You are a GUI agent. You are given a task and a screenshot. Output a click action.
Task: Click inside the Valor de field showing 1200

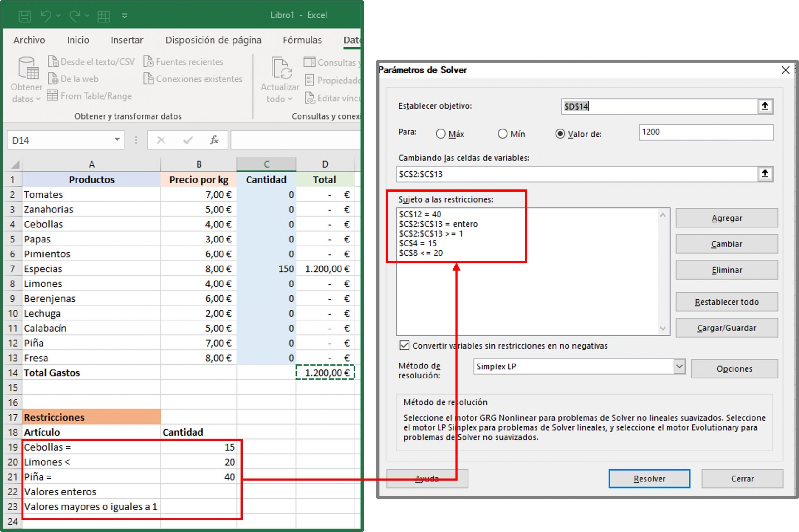pyautogui.click(x=705, y=132)
